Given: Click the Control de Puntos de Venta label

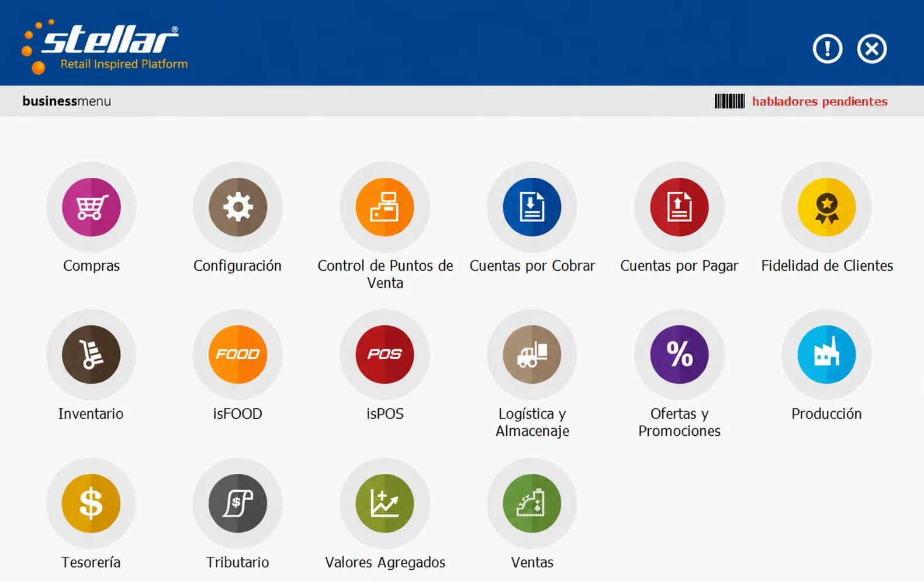Looking at the screenshot, I should (385, 274).
